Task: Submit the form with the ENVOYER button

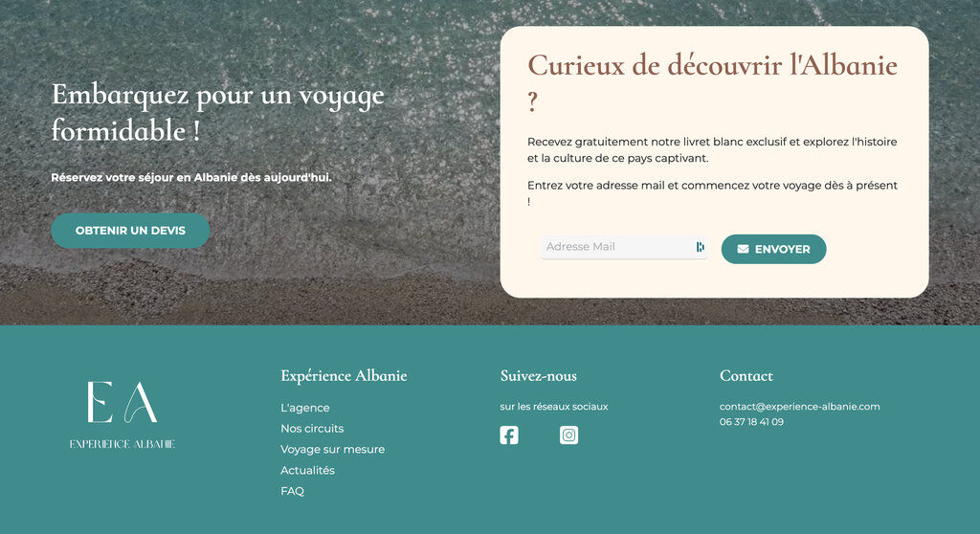Action: coord(773,249)
